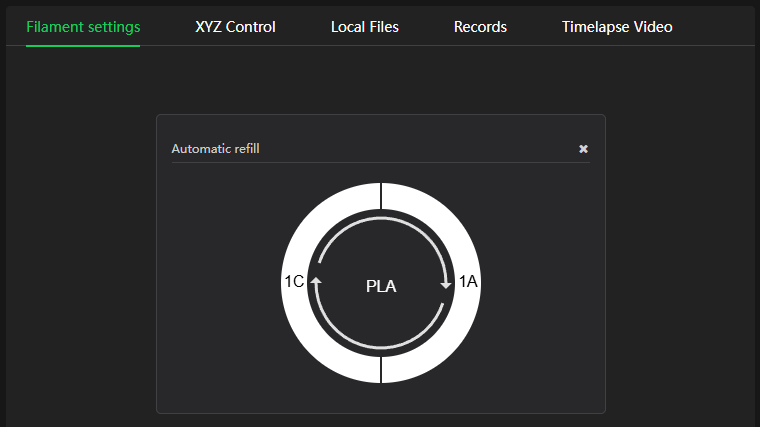Switch to the XYZ Control tab

[x=235, y=27]
